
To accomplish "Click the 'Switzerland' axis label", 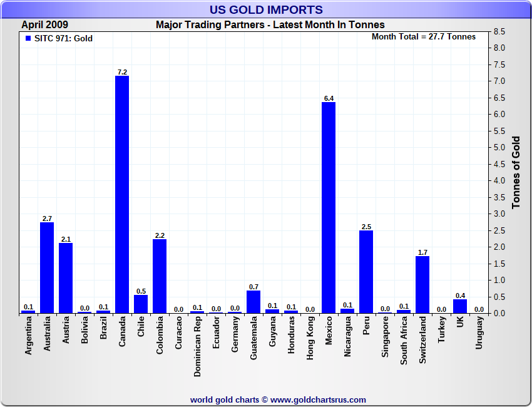I will click(x=422, y=340).
